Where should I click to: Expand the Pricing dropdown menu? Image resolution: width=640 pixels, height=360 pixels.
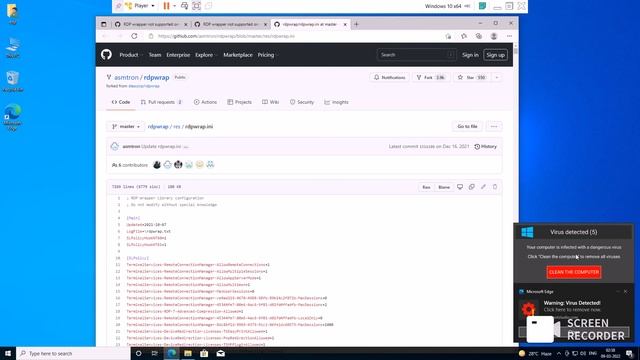point(267,55)
